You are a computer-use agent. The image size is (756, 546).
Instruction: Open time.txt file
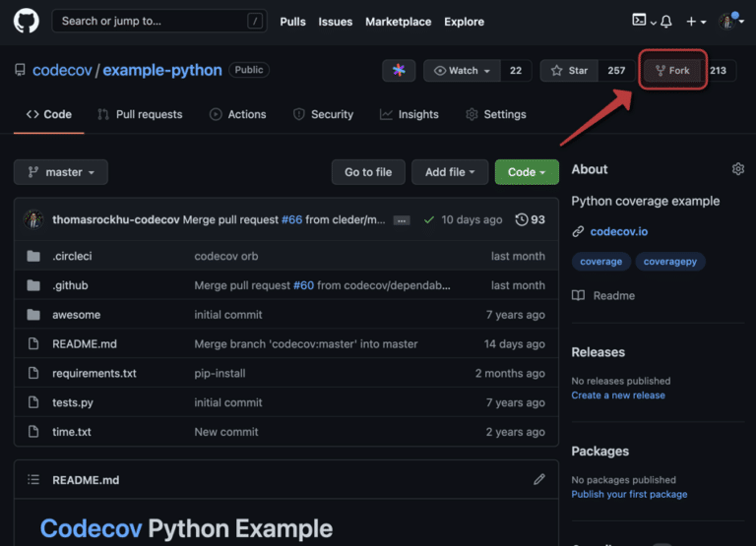click(x=72, y=432)
